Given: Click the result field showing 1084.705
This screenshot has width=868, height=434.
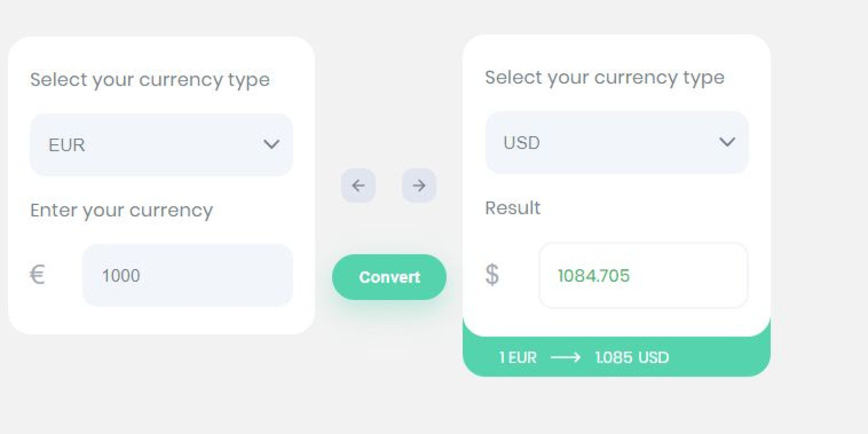Looking at the screenshot, I should (x=643, y=276).
